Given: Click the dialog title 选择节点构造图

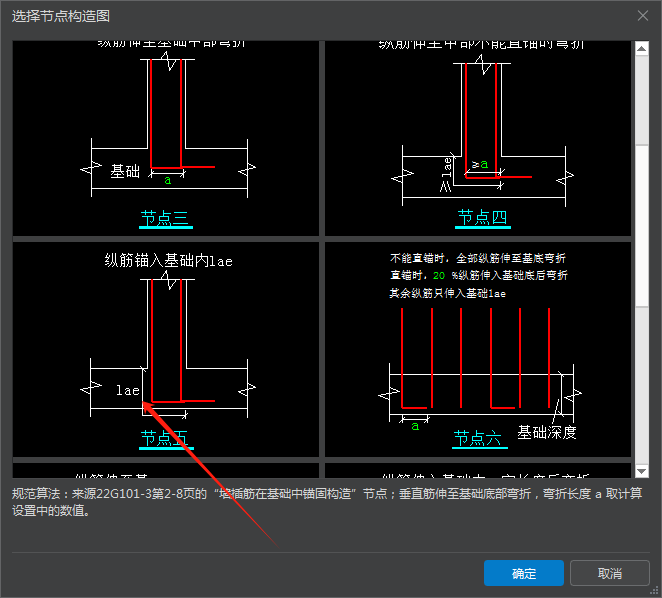Looking at the screenshot, I should click(x=61, y=16).
